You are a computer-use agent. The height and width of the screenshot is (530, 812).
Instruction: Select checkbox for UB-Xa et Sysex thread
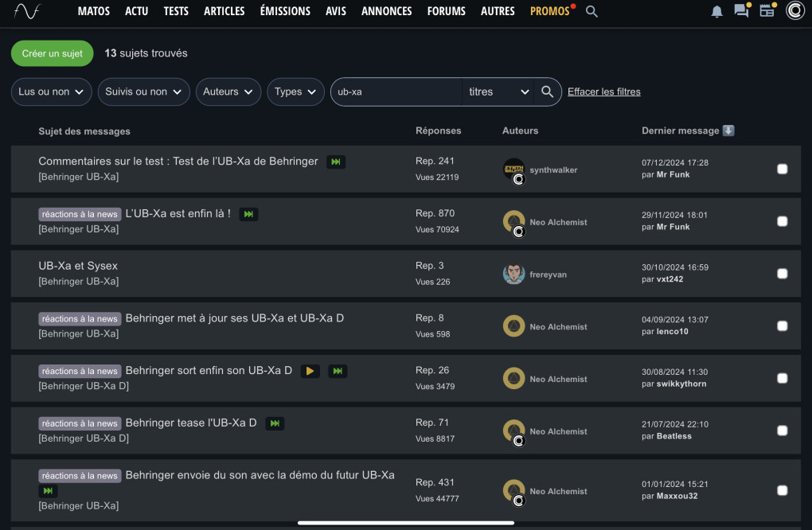(782, 274)
